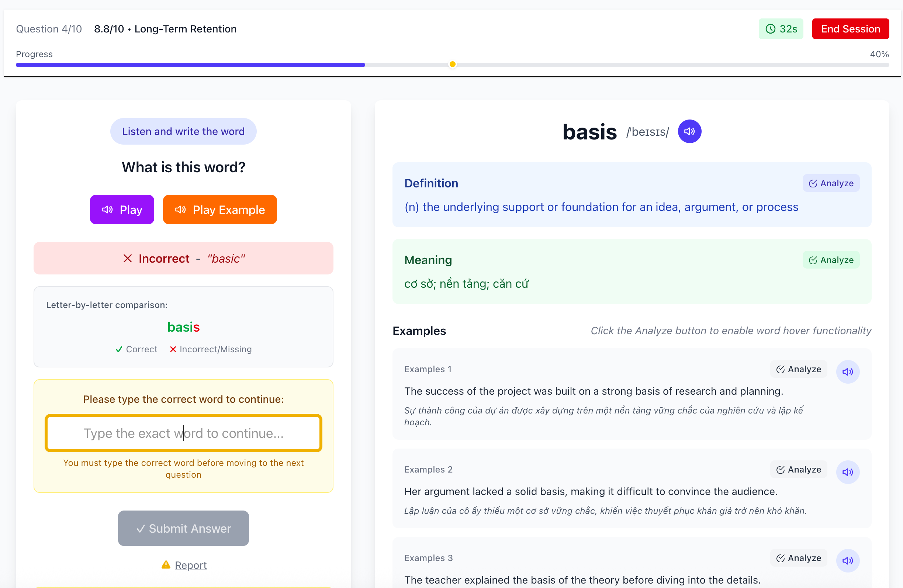Click the orange Play Example button
The width and height of the screenshot is (903, 588).
pos(220,210)
